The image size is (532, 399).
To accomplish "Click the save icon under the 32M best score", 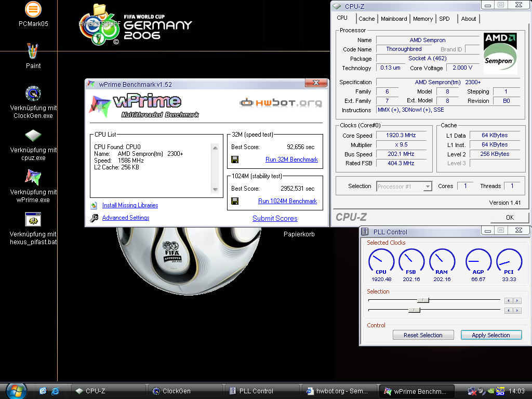I will tap(235, 159).
